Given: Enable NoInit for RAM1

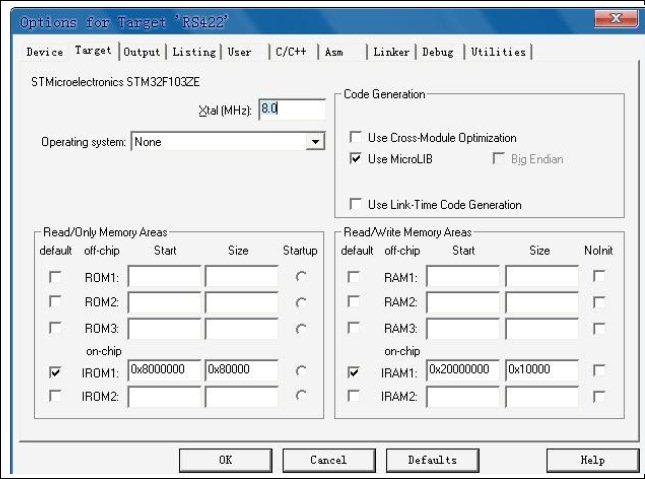Looking at the screenshot, I should click(x=599, y=276).
